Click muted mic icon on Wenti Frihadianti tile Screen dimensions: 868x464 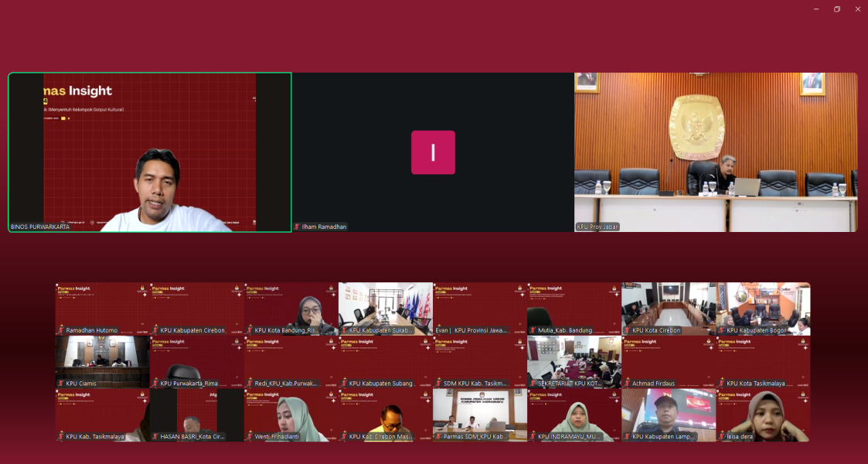(x=250, y=437)
